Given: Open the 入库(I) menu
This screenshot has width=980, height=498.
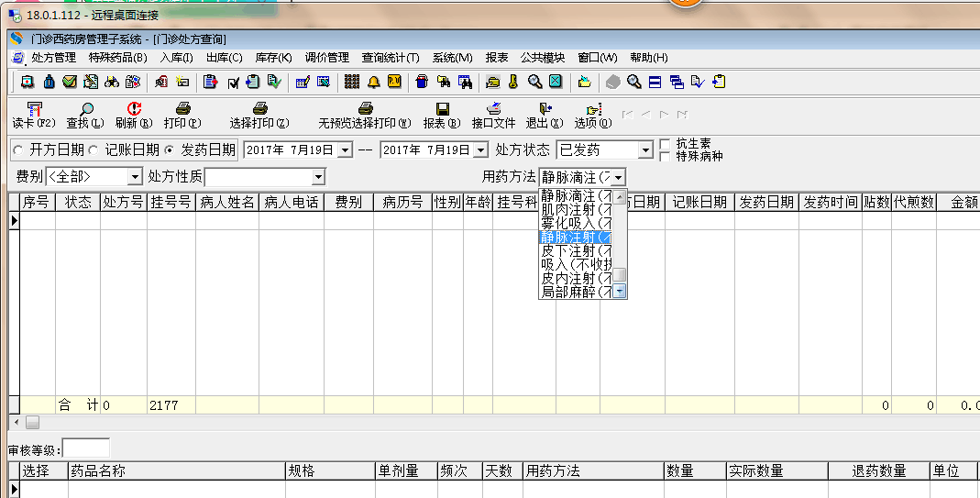Looking at the screenshot, I should coord(176,58).
